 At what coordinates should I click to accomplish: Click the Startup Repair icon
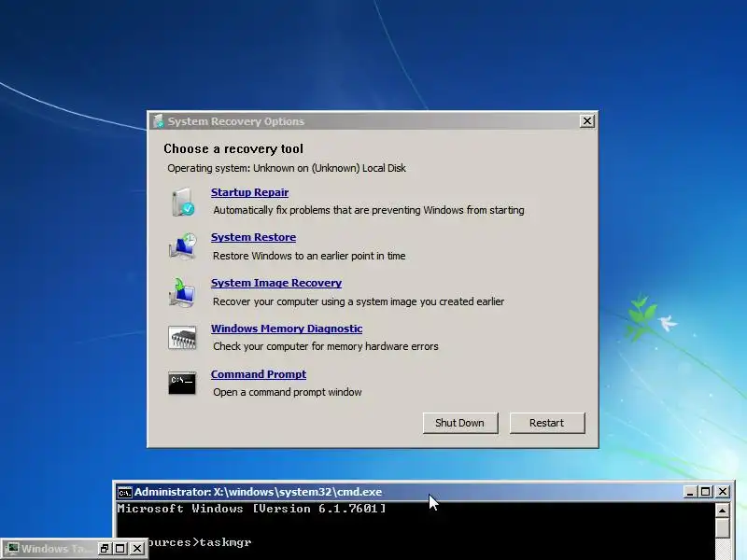point(183,202)
